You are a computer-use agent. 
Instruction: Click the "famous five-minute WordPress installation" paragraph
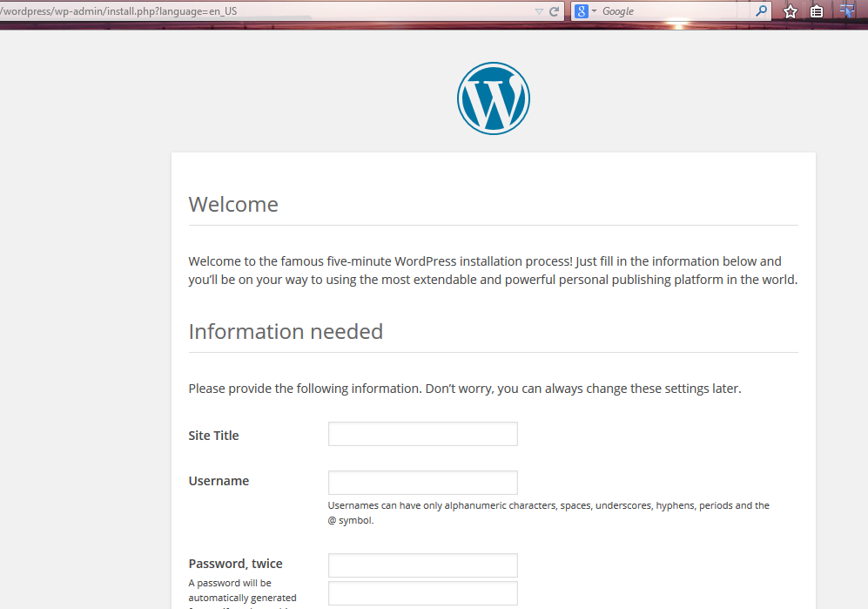[x=493, y=270]
